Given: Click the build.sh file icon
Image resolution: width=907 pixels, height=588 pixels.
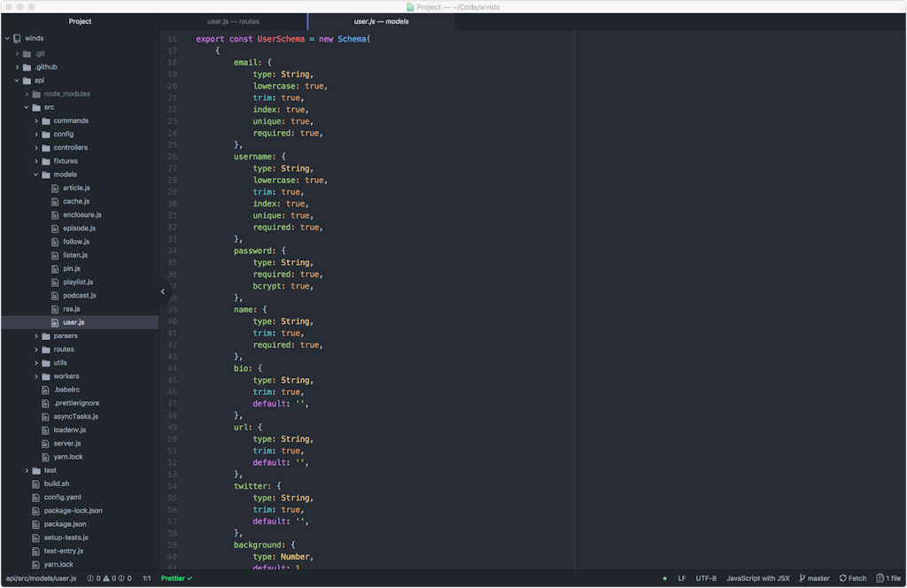Looking at the screenshot, I should [35, 484].
